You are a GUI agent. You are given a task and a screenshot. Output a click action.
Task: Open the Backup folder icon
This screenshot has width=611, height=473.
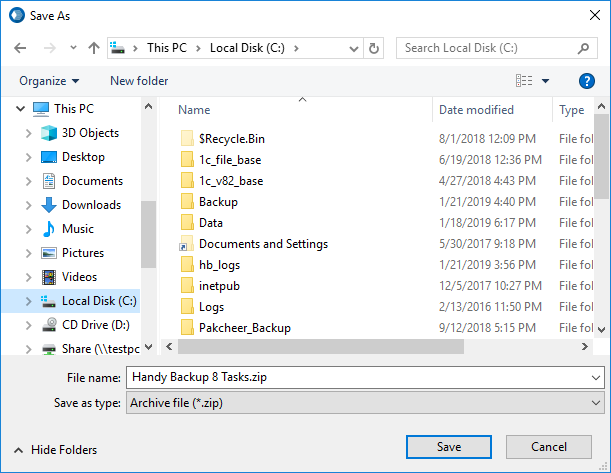pyautogui.click(x=186, y=202)
